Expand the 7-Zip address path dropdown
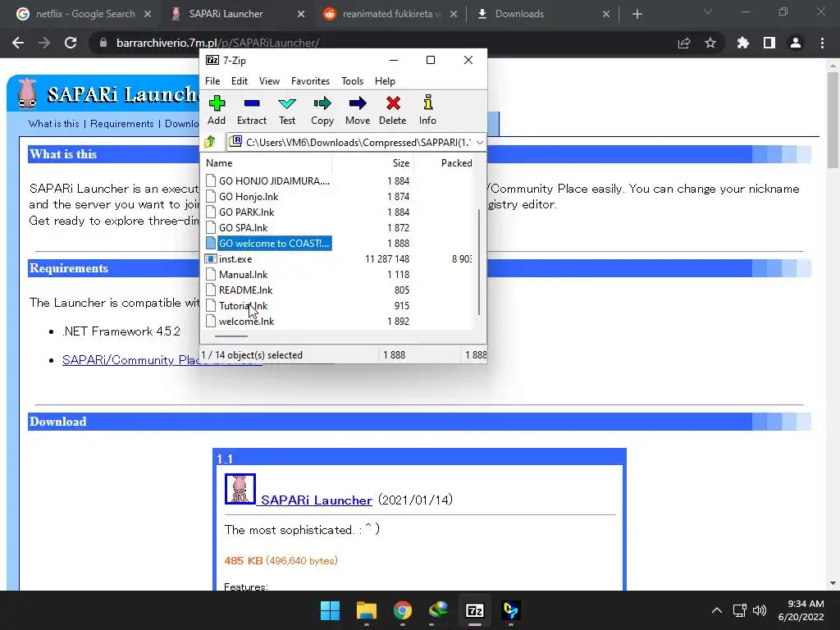Screen dimensions: 840x630 479,143
